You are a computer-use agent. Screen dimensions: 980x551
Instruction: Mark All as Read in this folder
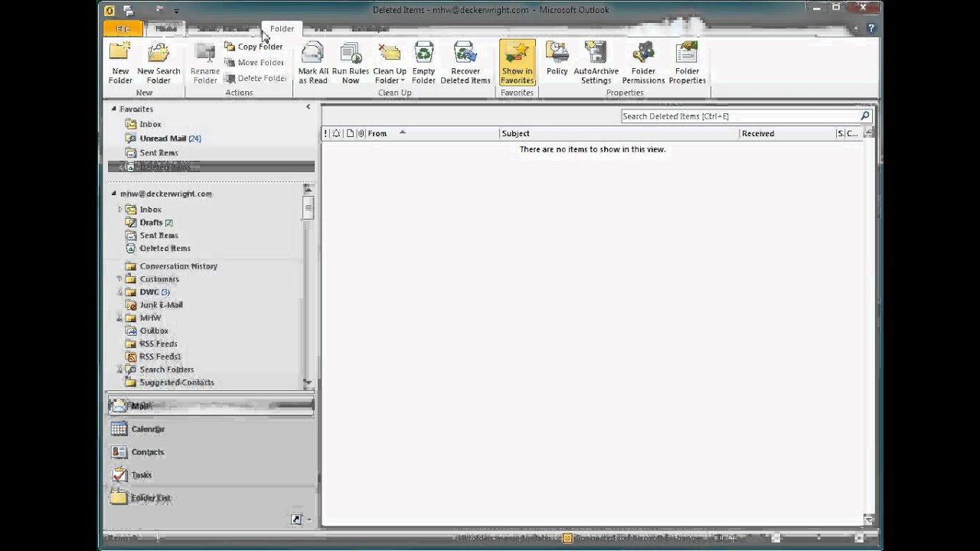313,63
